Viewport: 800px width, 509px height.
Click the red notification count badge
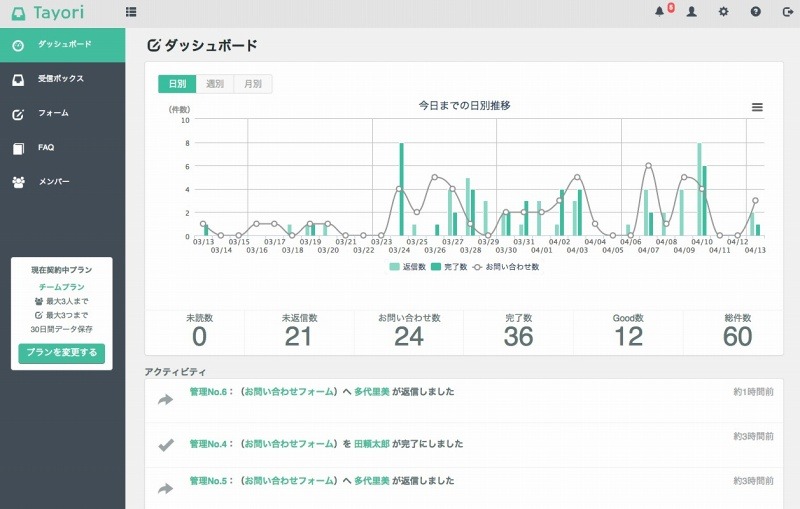(x=671, y=8)
